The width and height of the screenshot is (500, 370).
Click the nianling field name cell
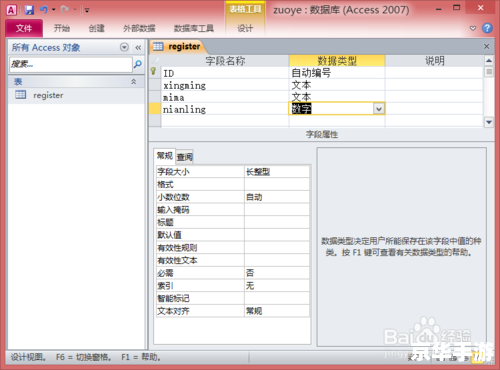[225, 109]
